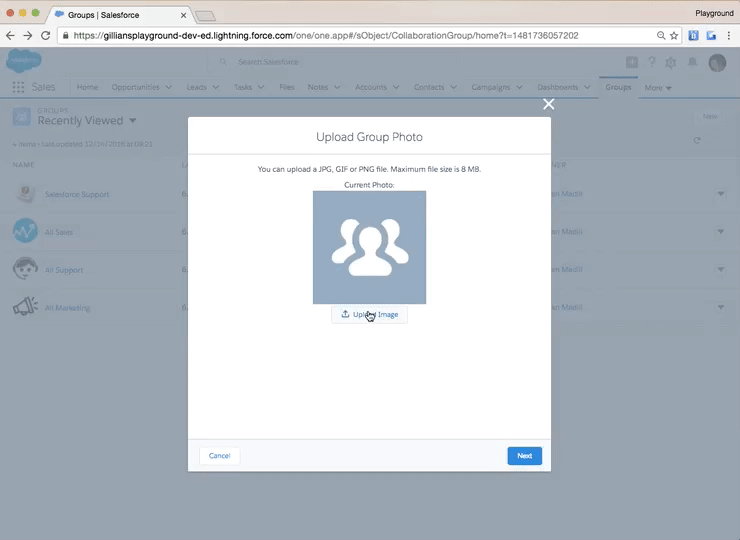Click the Search Salesforce field
Screen dimensions: 740x540
(x=333, y=62)
